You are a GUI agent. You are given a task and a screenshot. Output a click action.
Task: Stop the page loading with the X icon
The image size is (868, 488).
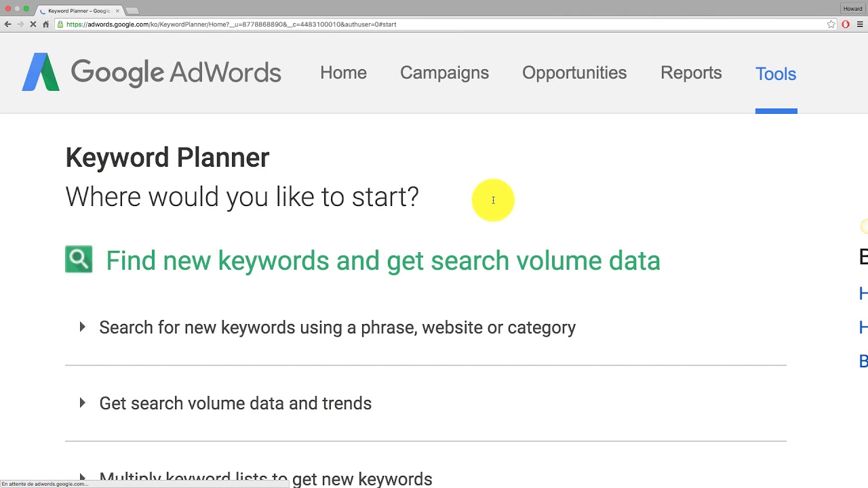[x=33, y=24]
